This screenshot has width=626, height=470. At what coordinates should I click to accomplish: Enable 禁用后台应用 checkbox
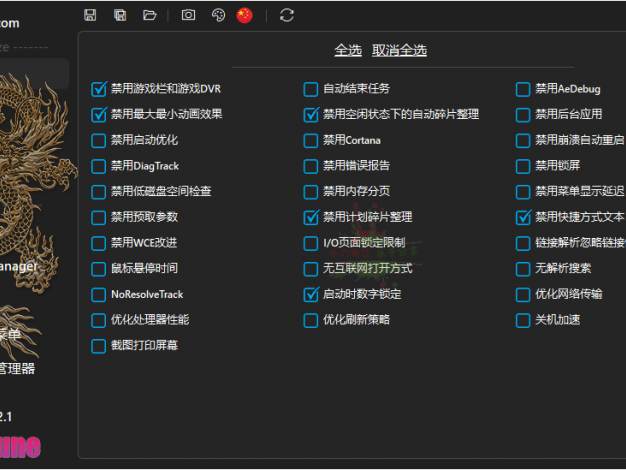[523, 115]
